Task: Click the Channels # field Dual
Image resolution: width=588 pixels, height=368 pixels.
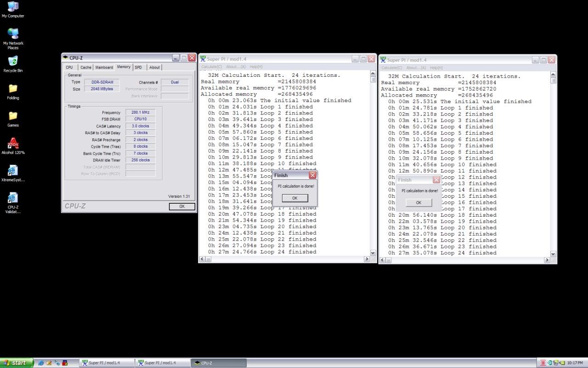Action: 175,82
